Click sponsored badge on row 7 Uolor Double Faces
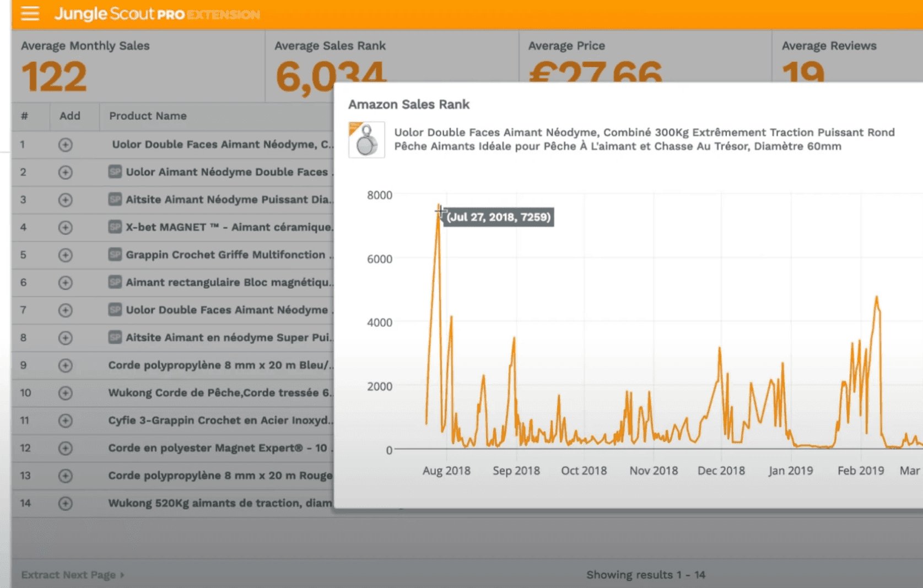The width and height of the screenshot is (923, 588). click(115, 309)
